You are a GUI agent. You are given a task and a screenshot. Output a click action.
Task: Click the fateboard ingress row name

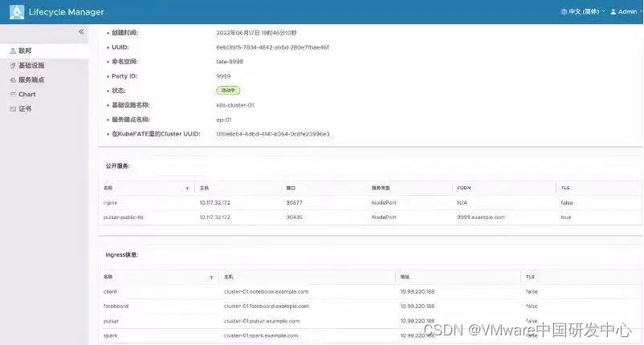tap(116, 306)
